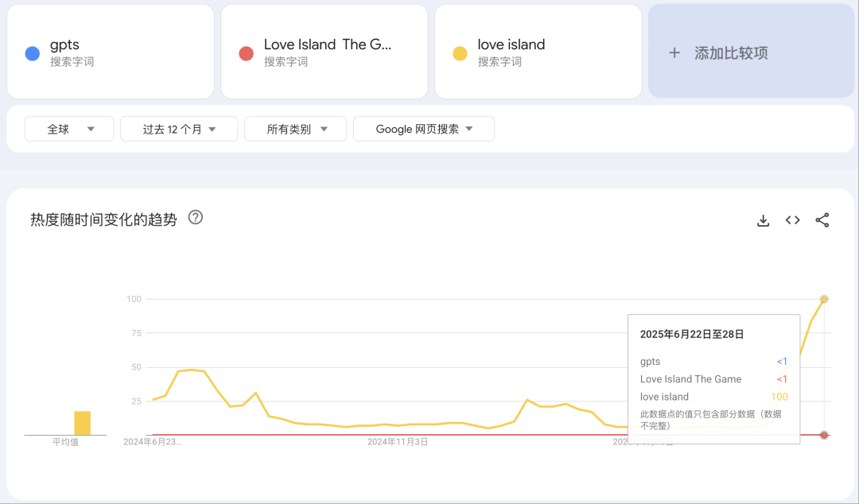859x504 pixels.
Task: Click the partial data note in tooltip
Action: [x=710, y=420]
